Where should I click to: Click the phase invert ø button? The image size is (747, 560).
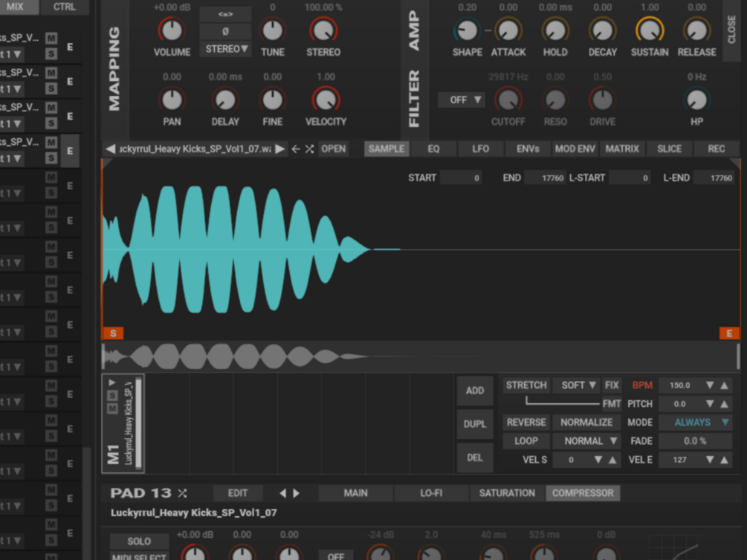click(x=225, y=31)
